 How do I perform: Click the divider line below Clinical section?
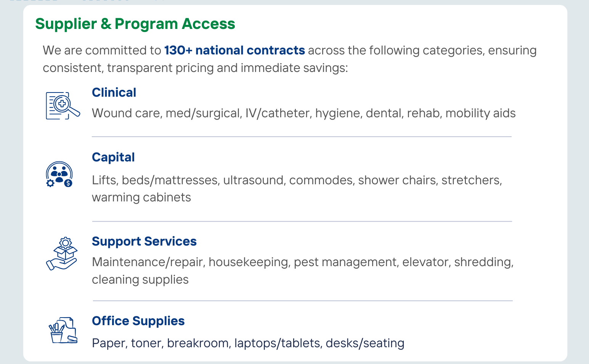tap(302, 137)
